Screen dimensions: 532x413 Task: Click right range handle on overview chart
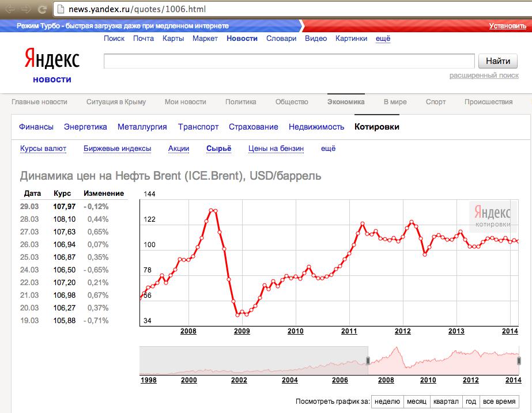click(x=519, y=361)
